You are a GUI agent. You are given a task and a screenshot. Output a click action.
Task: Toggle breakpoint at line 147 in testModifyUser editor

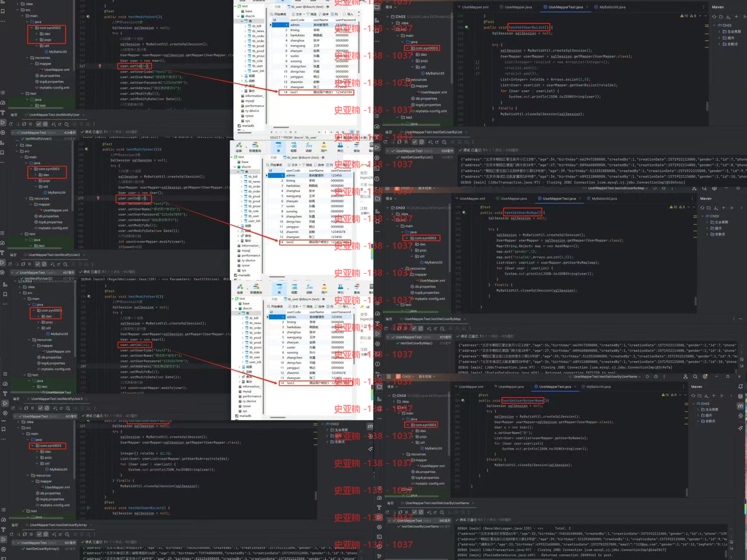(x=100, y=66)
